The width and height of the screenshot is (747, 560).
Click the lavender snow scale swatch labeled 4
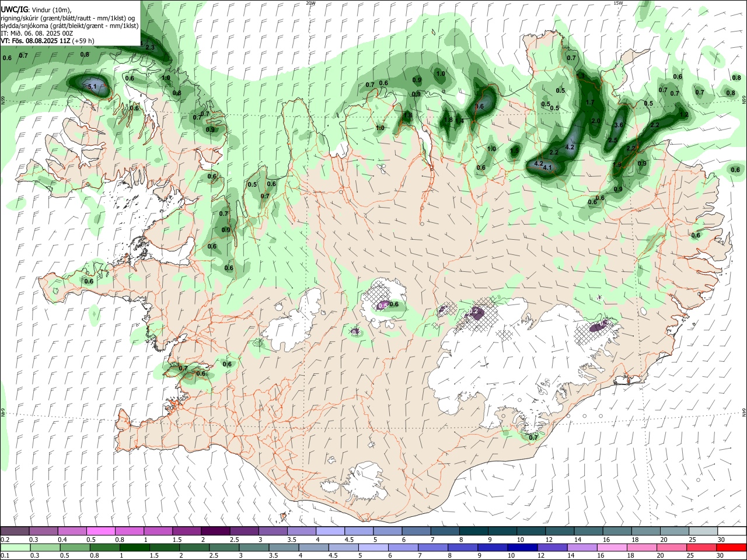330,531
